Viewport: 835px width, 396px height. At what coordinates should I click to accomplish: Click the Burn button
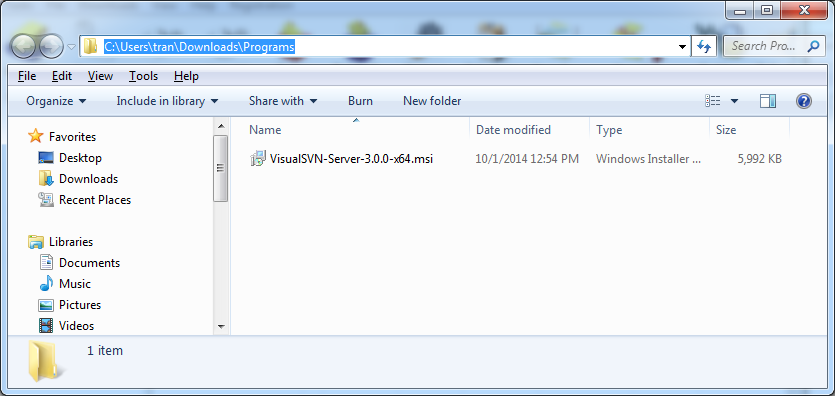tap(361, 101)
